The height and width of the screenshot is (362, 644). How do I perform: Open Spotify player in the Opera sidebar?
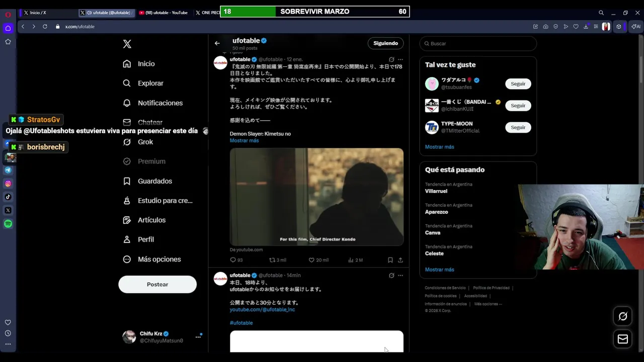tap(8, 224)
